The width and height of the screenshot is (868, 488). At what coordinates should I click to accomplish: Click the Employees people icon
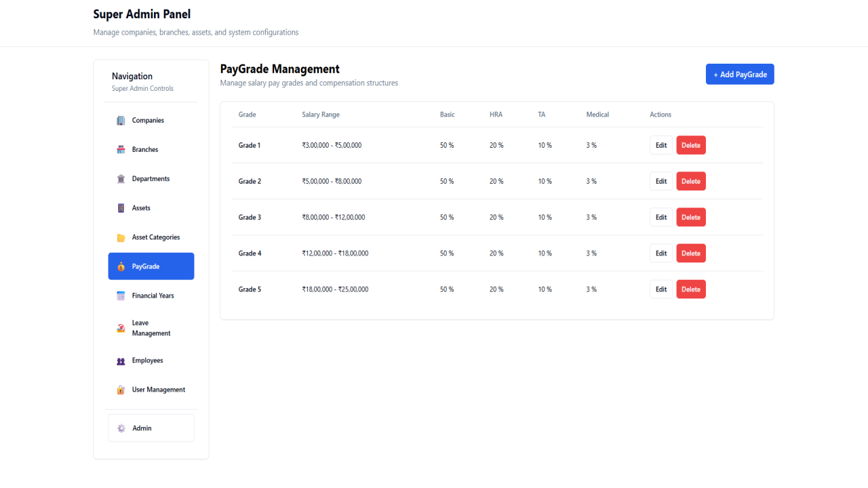[x=121, y=361]
